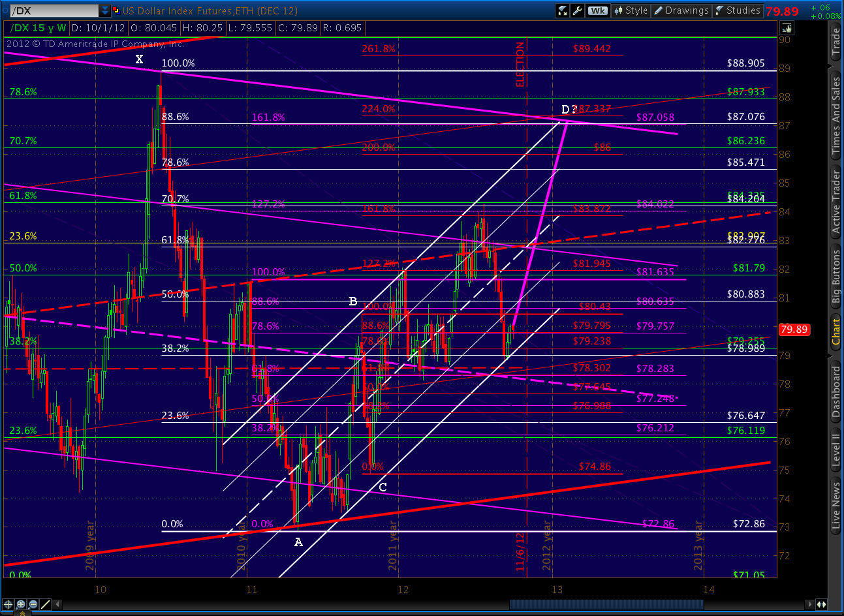This screenshot has height=616, width=844.
Task: Click the R: 0.695 range value
Action: [x=341, y=28]
